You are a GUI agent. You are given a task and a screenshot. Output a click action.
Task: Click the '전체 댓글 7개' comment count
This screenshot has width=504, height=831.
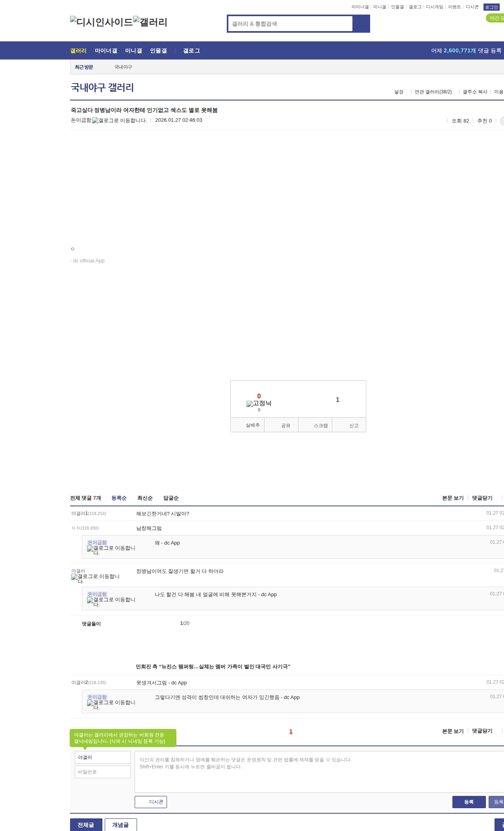tap(85, 498)
